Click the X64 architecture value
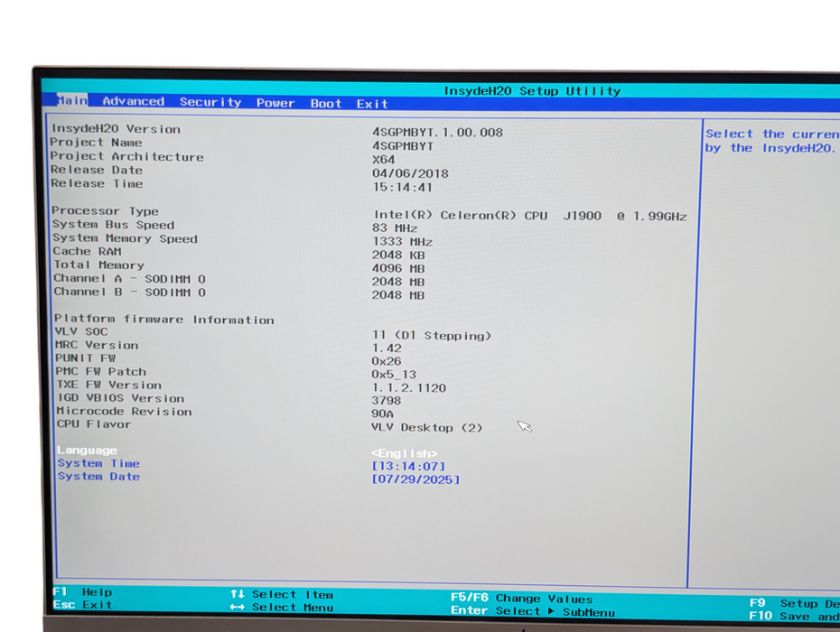 click(384, 160)
